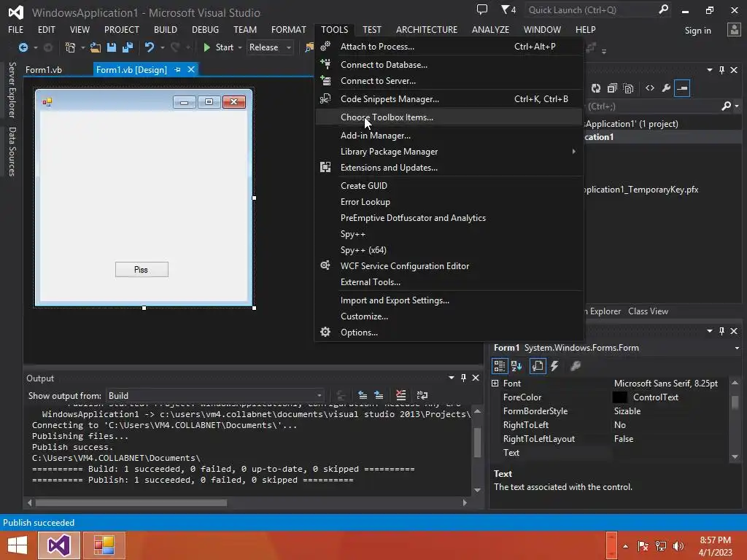Click the View Code icon in Solution Explorer

point(650,88)
